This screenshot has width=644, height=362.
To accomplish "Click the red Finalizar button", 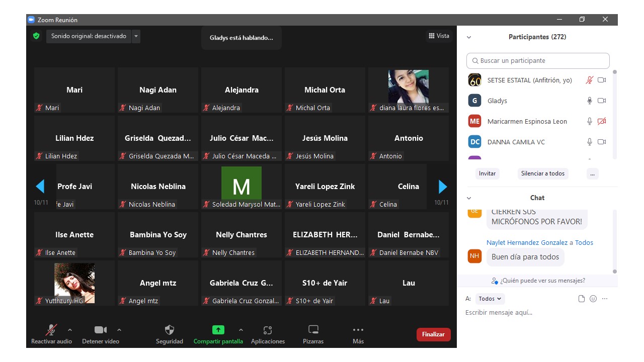I will tap(433, 334).
